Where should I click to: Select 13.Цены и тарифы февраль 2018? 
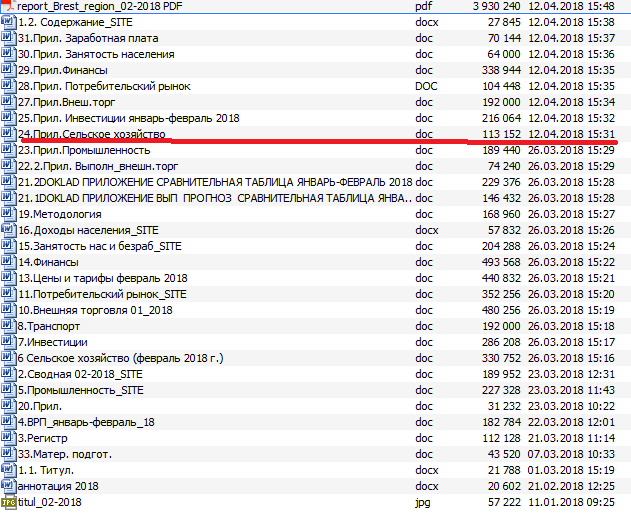click(102, 278)
